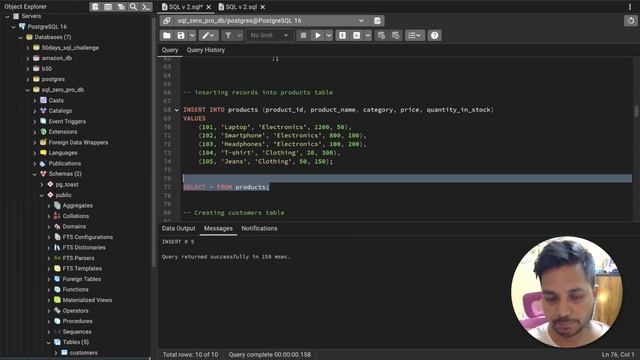Open Search Objects magnifier in Object Explorer
Image resolution: width=640 pixels, height=360 pixels.
click(133, 7)
